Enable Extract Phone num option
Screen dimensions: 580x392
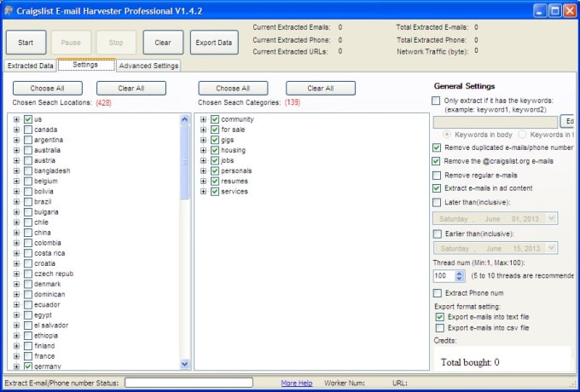438,293
